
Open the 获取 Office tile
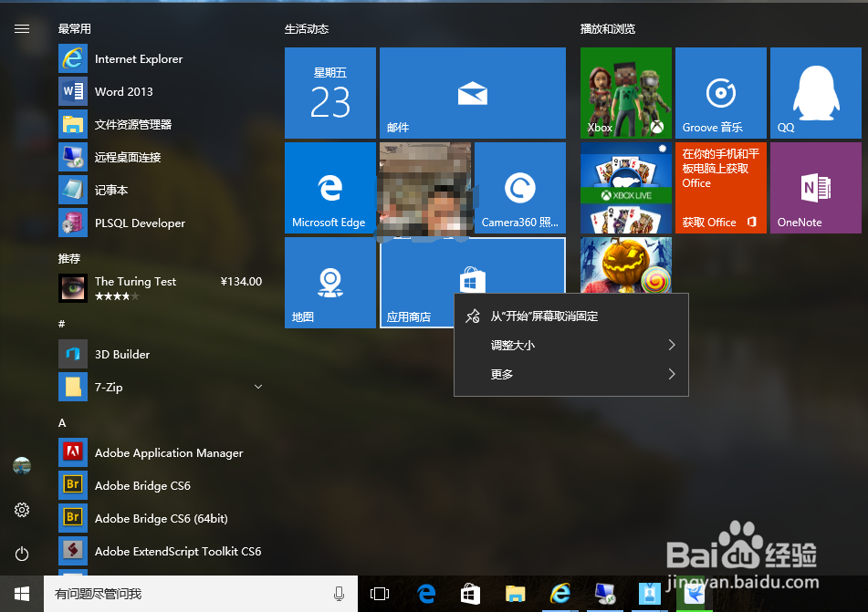(721, 188)
